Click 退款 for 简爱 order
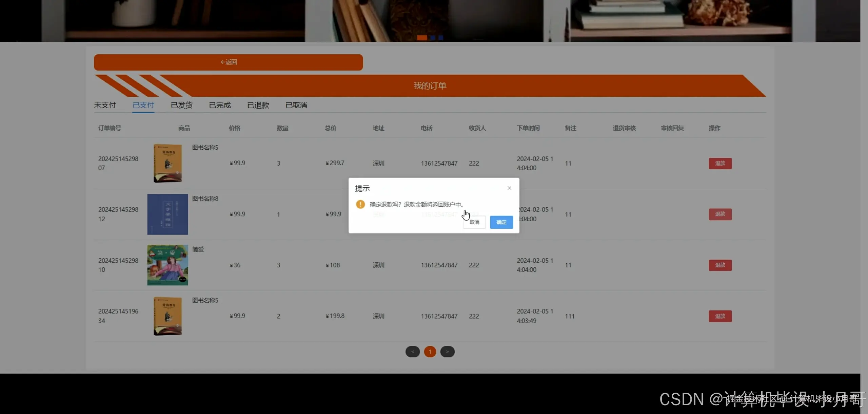868x414 pixels. 720,265
